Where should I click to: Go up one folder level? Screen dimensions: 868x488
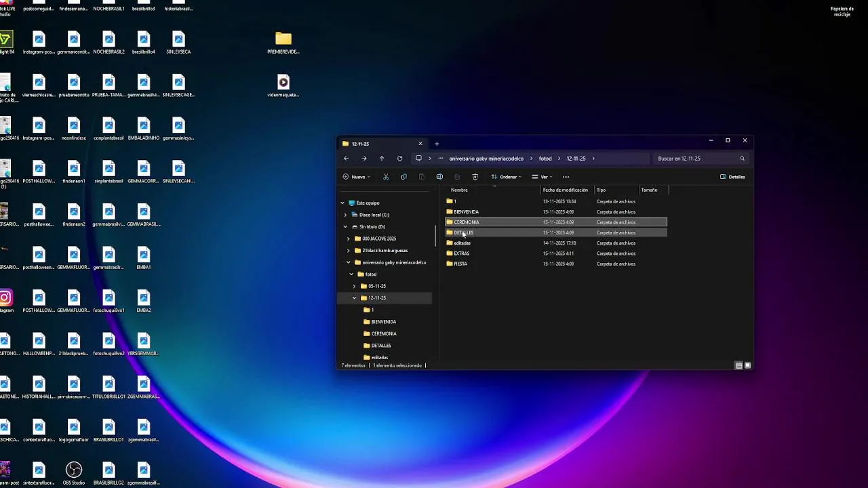[x=382, y=159]
